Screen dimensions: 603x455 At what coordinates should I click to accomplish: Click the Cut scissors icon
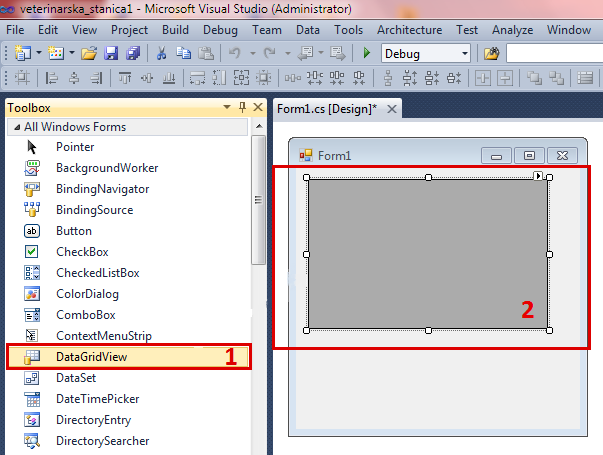point(161,53)
